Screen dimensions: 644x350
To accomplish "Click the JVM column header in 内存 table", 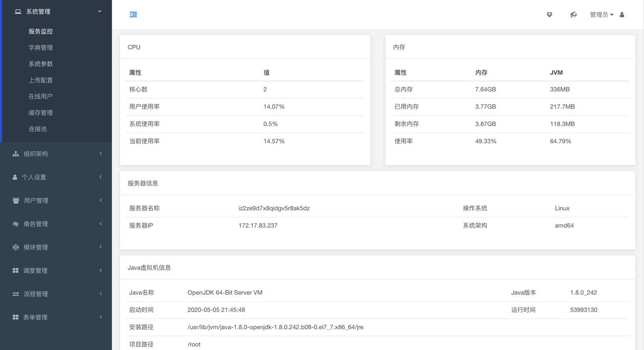I will coord(556,72).
